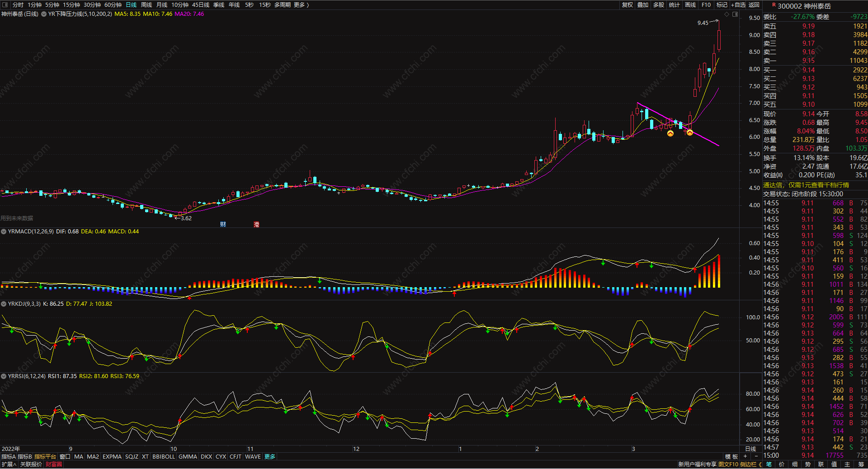Open 新用户福利专享 promotion link
Screen dimensions: 868x469
click(698, 464)
